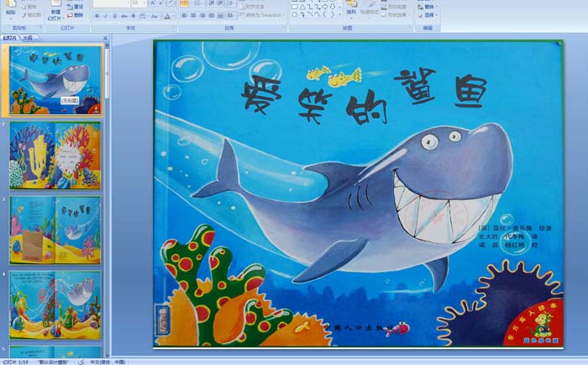Click the change case Aa icon
Image resolution: width=588 pixels, height=365 pixels.
pos(154,16)
